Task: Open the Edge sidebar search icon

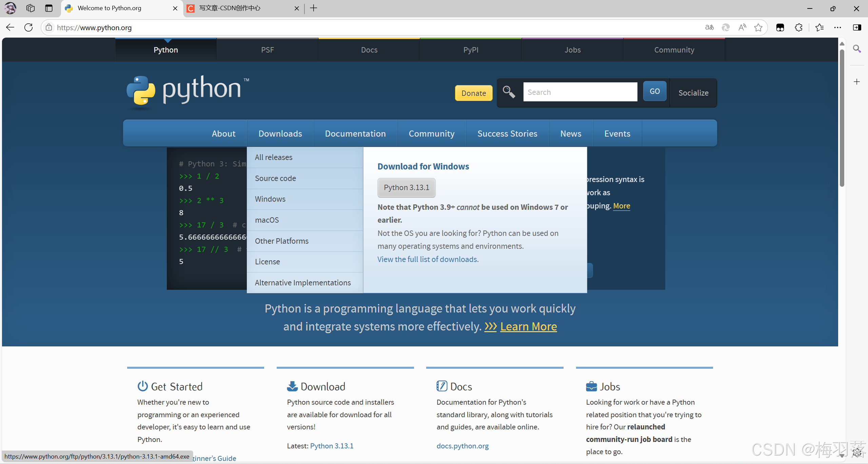Action: (x=857, y=49)
